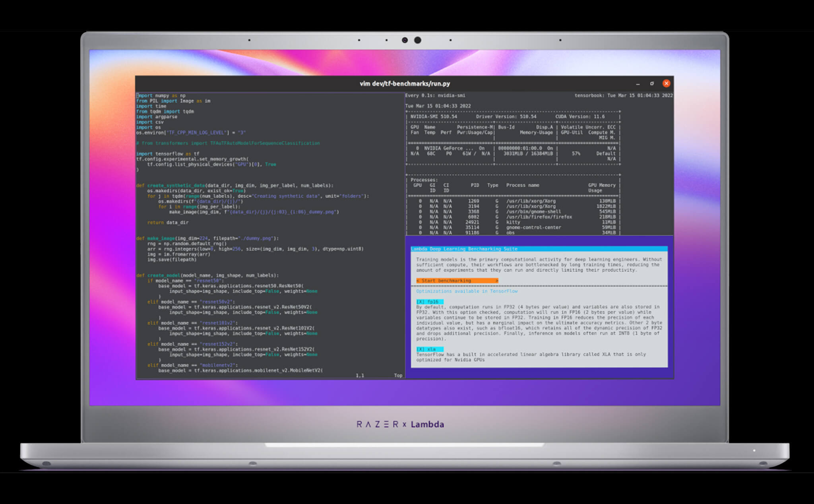
Task: Click the elif model_name == "mobilenetv2" line
Action: click(192, 365)
